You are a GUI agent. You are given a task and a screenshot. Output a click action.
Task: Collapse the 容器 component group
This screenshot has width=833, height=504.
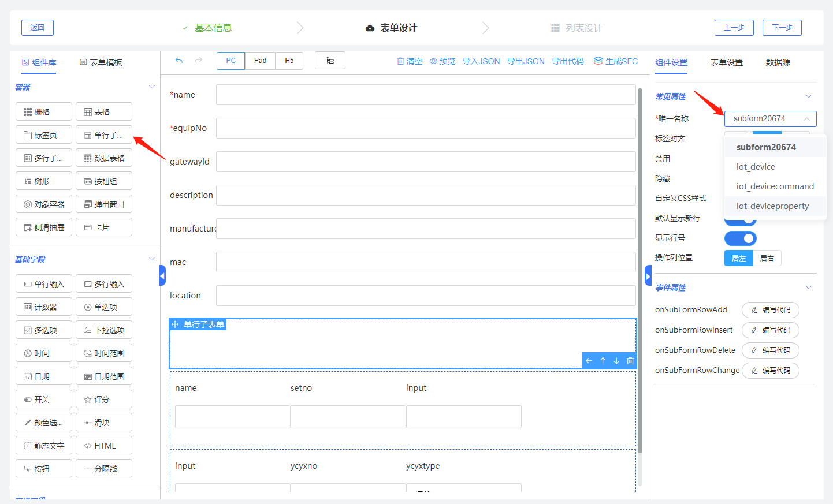pos(152,87)
